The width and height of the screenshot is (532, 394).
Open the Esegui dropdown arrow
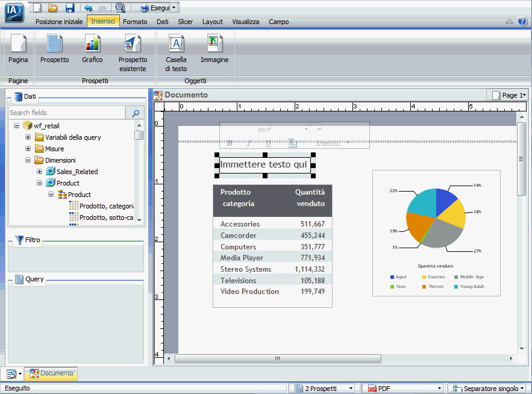(174, 7)
